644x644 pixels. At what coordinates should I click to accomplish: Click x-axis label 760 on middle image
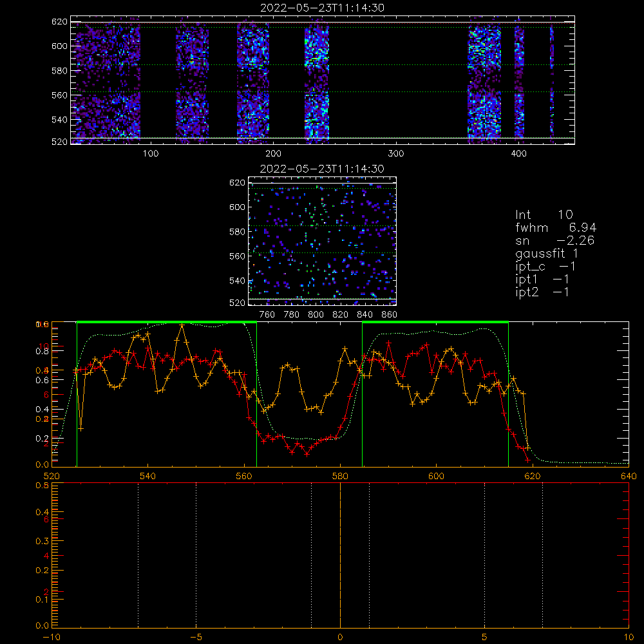[267, 315]
